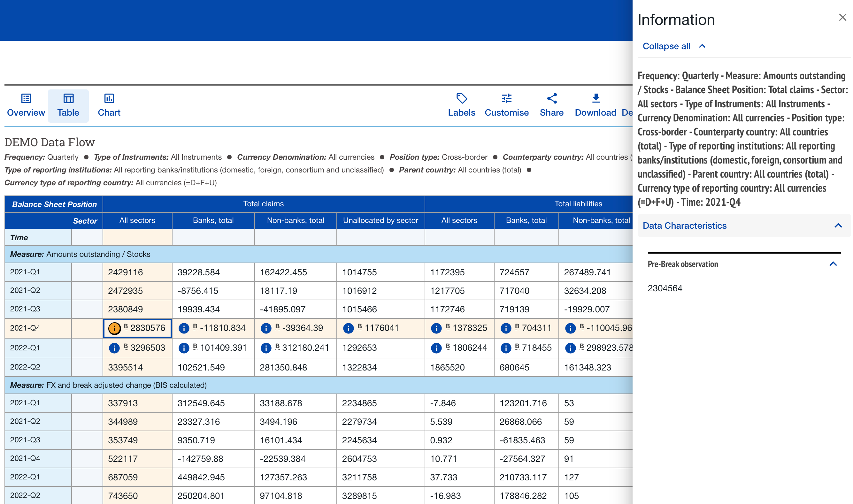Screen dimensions: 853x504
Task: Collapse the Pre-Break observation chevron
Action: pyautogui.click(x=833, y=264)
